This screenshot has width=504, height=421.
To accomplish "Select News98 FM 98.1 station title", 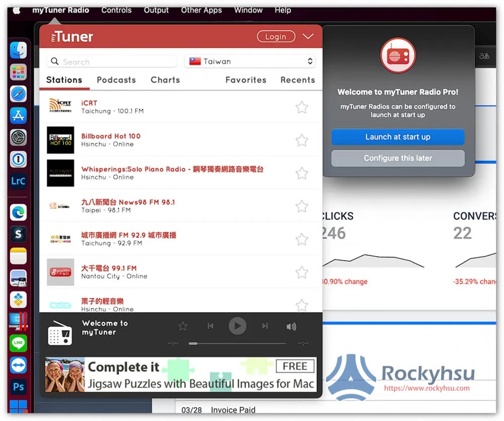I will coord(128,202).
